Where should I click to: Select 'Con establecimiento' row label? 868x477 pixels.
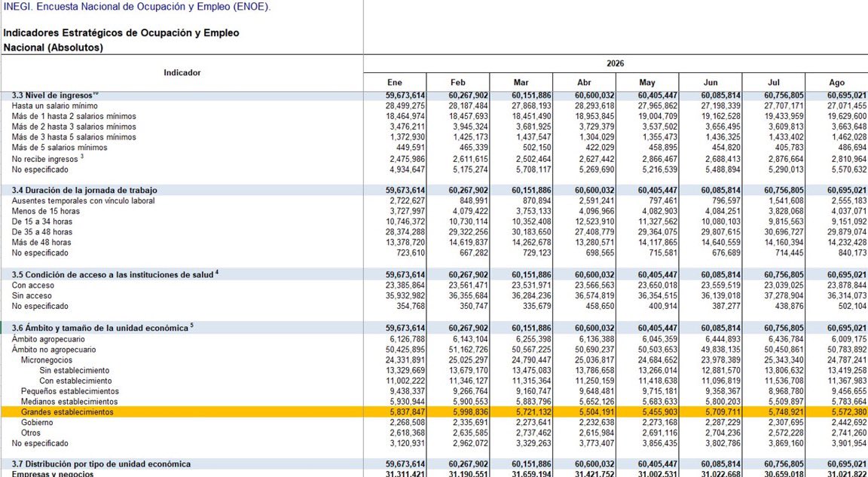(x=75, y=381)
